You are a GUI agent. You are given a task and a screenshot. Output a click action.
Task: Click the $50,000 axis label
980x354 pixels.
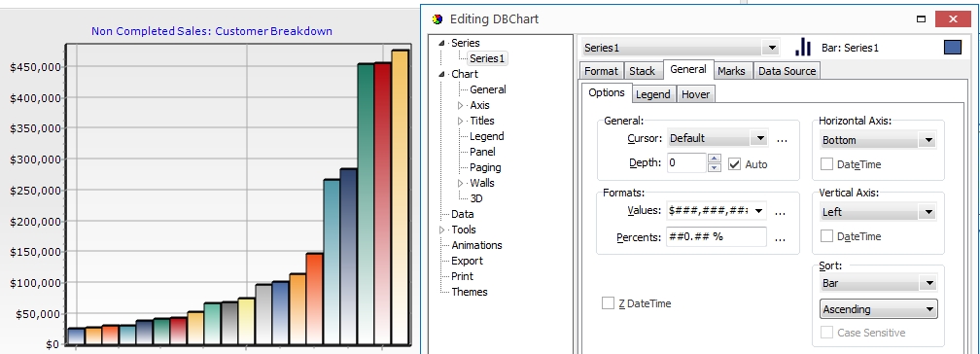pos(39,314)
